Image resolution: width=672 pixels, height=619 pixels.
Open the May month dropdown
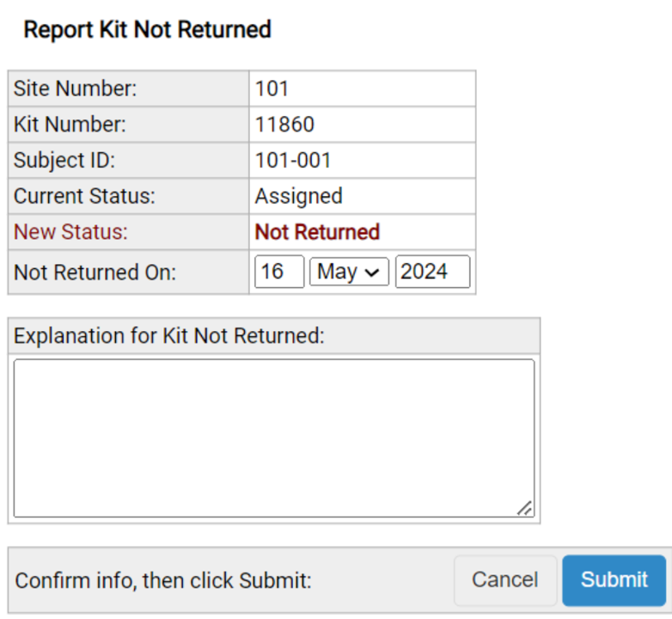[348, 272]
